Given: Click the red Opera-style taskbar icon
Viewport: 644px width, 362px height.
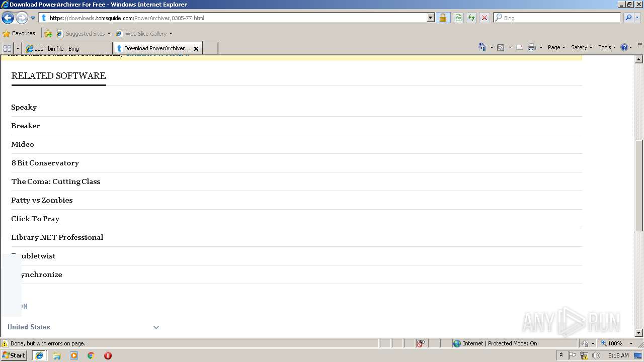Looking at the screenshot, I should [108, 355].
